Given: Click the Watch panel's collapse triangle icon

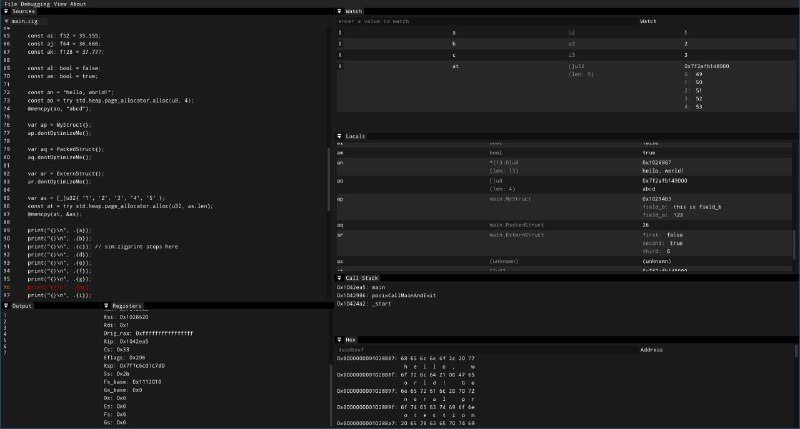Looking at the screenshot, I should pyautogui.click(x=341, y=11).
